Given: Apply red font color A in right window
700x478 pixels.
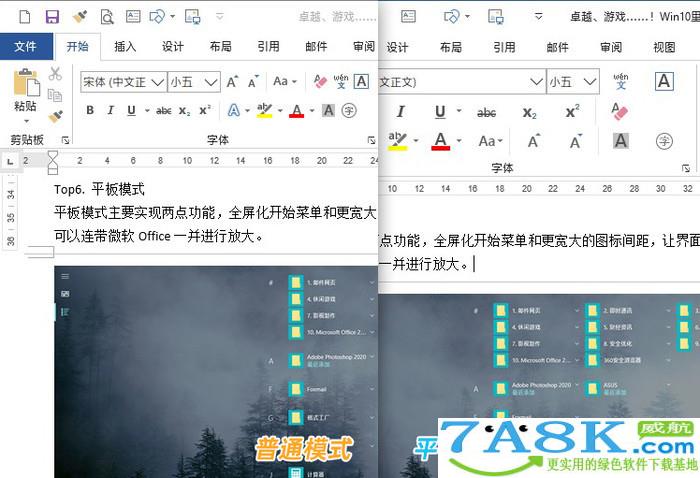Looking at the screenshot, I should 440,141.
